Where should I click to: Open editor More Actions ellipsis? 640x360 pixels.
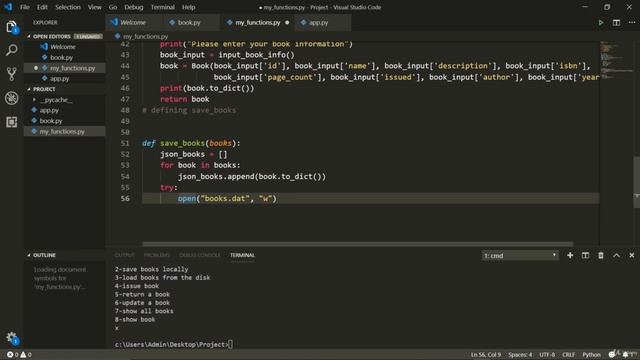point(631,22)
